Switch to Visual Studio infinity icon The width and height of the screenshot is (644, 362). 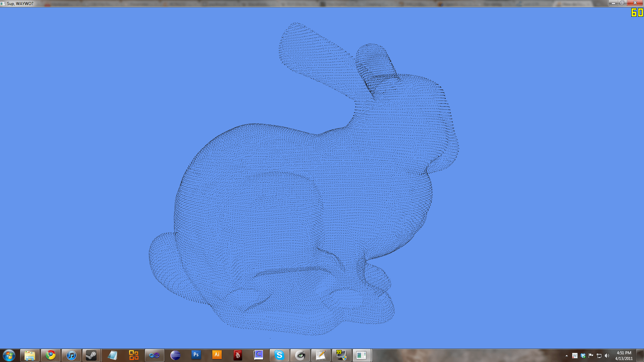point(154,355)
